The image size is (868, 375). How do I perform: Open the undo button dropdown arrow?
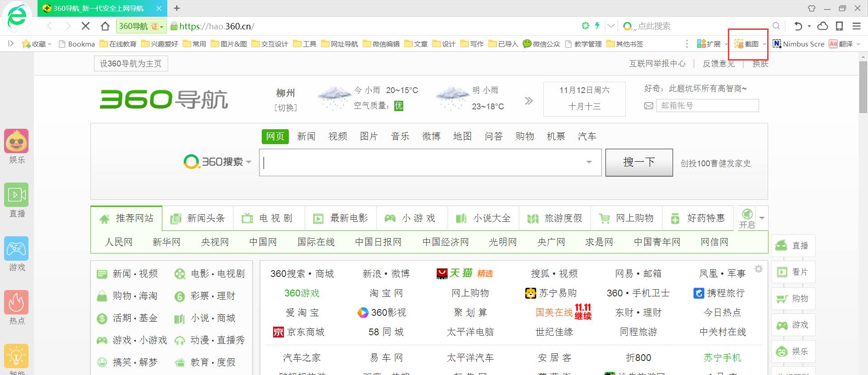pyautogui.click(x=809, y=26)
